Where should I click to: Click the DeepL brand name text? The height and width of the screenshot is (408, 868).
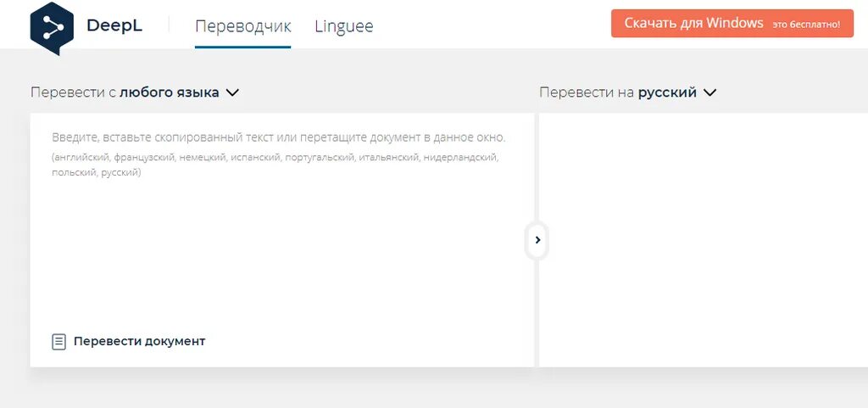click(x=114, y=25)
